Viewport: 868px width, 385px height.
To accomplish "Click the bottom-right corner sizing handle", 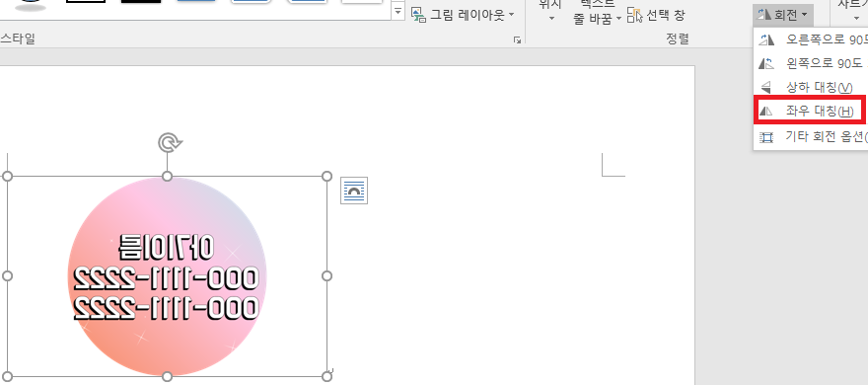I will 326,377.
